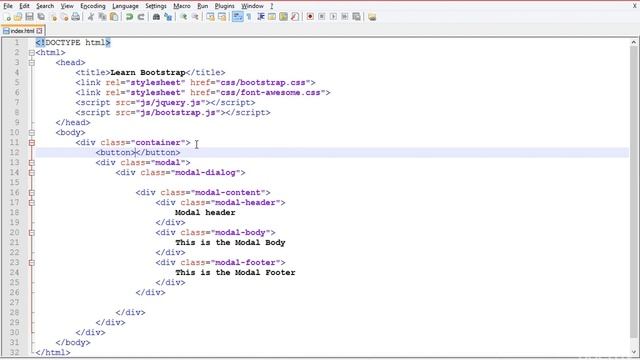Toggle synchronized horizontal scrolling
The image size is (640, 360).
pyautogui.click(x=222, y=17)
